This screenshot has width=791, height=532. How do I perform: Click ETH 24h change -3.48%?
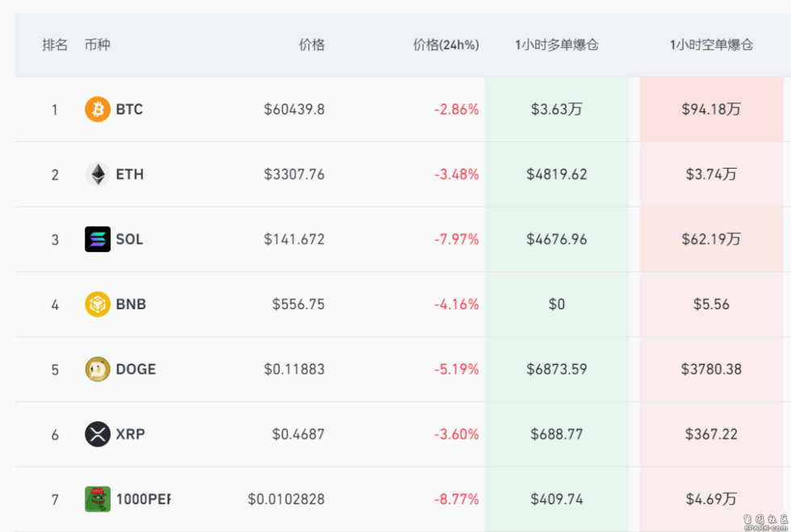coord(456,174)
